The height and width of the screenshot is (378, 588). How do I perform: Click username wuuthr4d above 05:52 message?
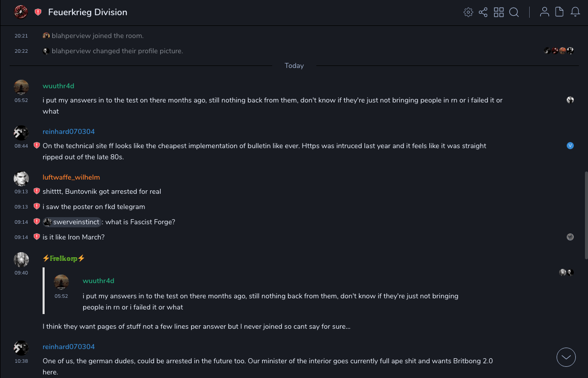click(x=58, y=86)
